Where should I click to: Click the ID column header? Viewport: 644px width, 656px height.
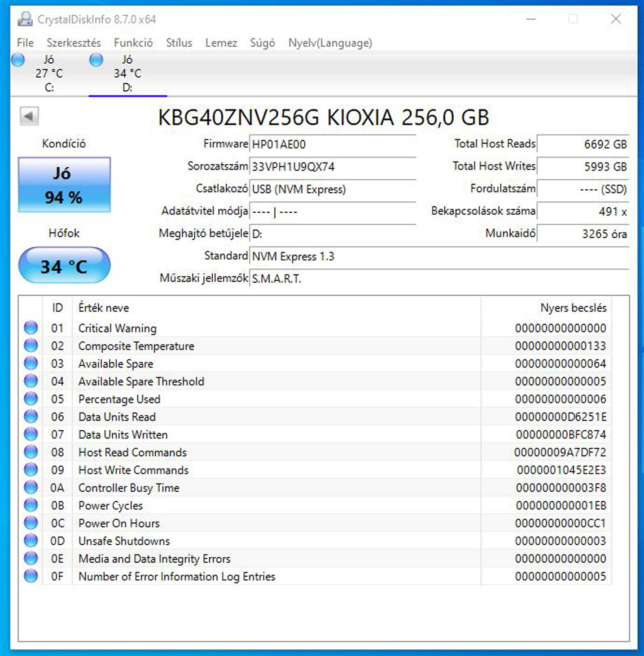pyautogui.click(x=57, y=308)
